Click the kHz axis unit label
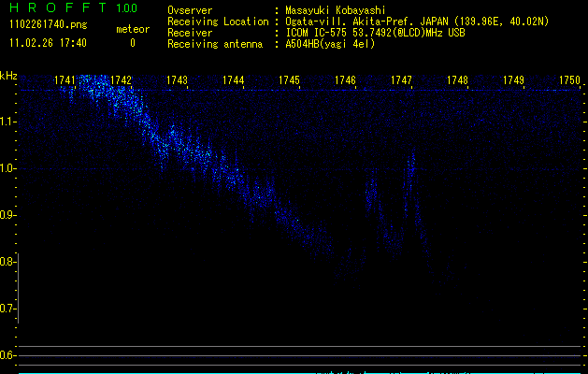Image resolution: width=588 pixels, height=374 pixels. point(8,76)
